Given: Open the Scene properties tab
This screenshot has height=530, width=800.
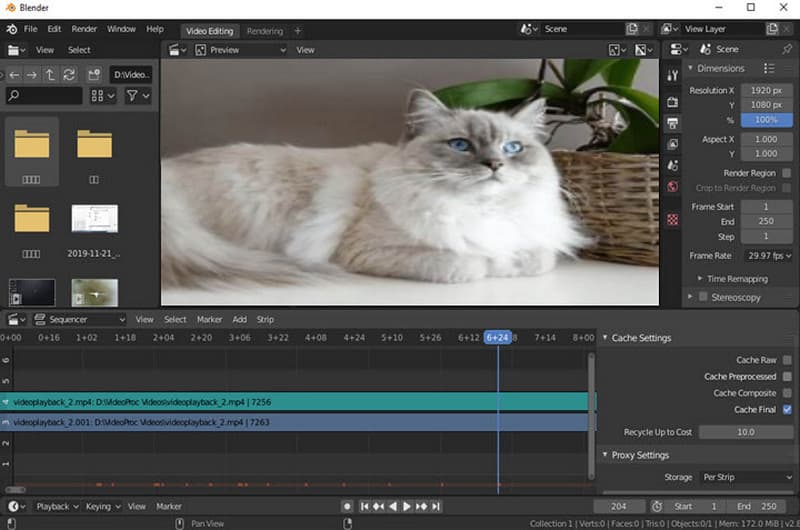Looking at the screenshot, I should [672, 165].
